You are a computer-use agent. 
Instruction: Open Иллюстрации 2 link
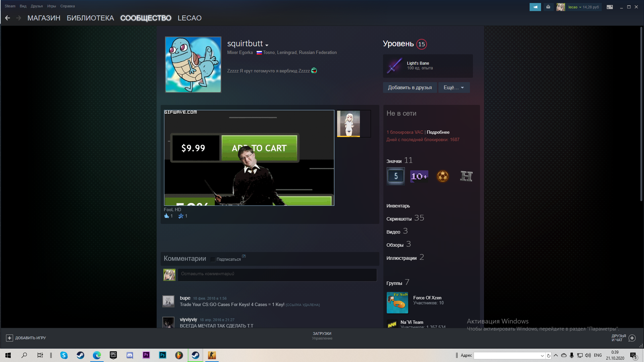click(405, 257)
